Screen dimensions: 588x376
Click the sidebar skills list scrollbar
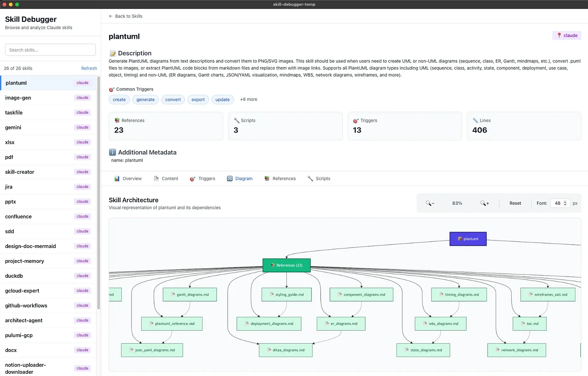tap(99, 193)
